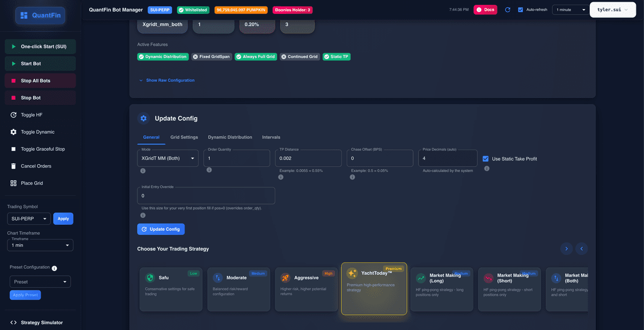Screen dimensions: 644x330
Task: Click the Xgridt_mm_both value tile
Action: [x=163, y=25]
